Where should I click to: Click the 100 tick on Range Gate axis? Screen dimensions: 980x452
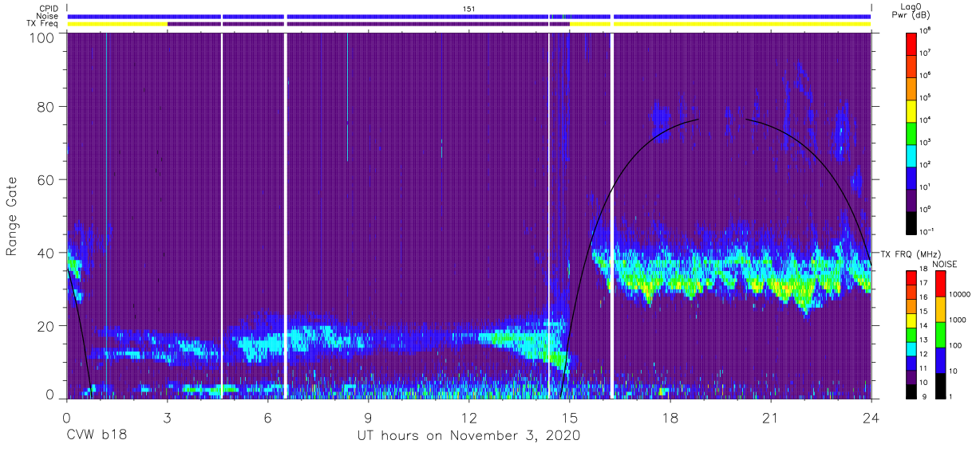pos(41,37)
